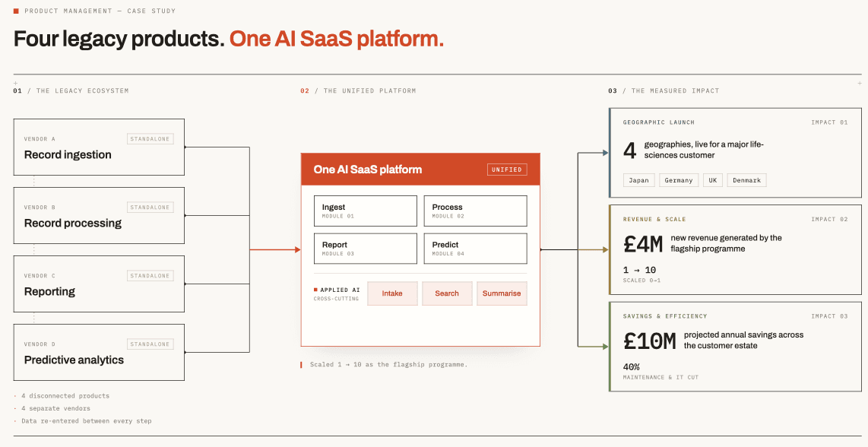Image resolution: width=868 pixels, height=447 pixels.
Task: Click the red square beside Product Management
Action: pyautogui.click(x=16, y=11)
